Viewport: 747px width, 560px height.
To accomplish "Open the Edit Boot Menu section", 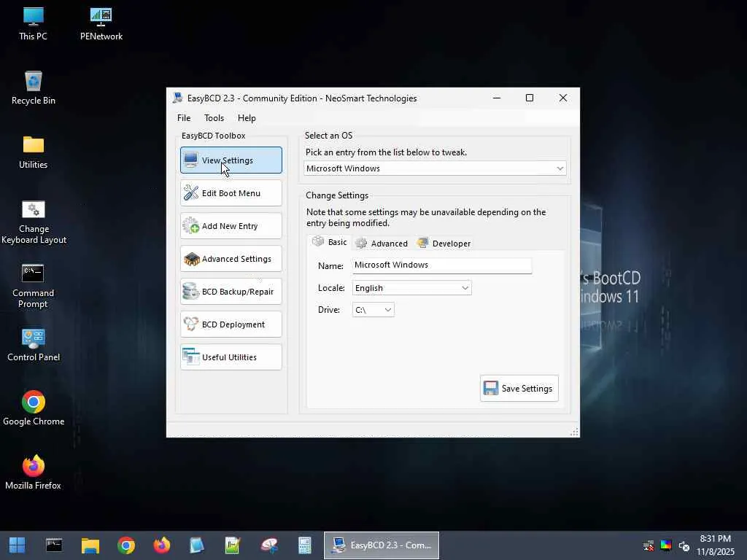I will pos(231,192).
